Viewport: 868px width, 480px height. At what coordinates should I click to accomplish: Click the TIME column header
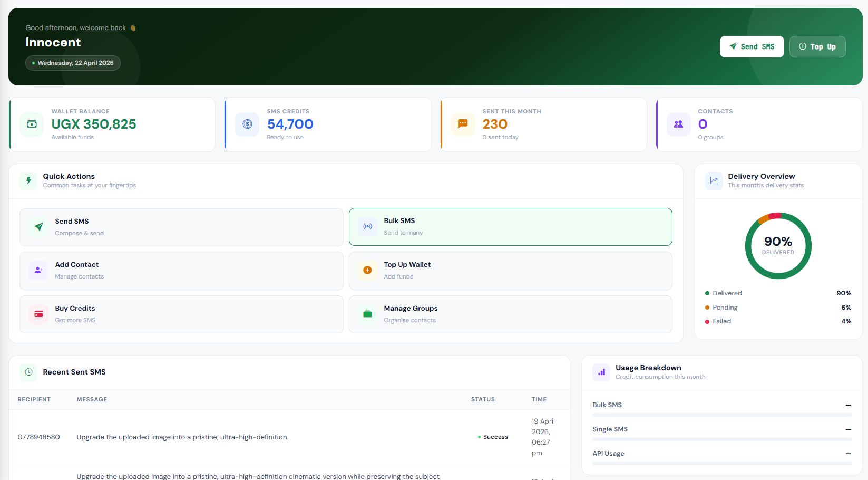pos(539,399)
